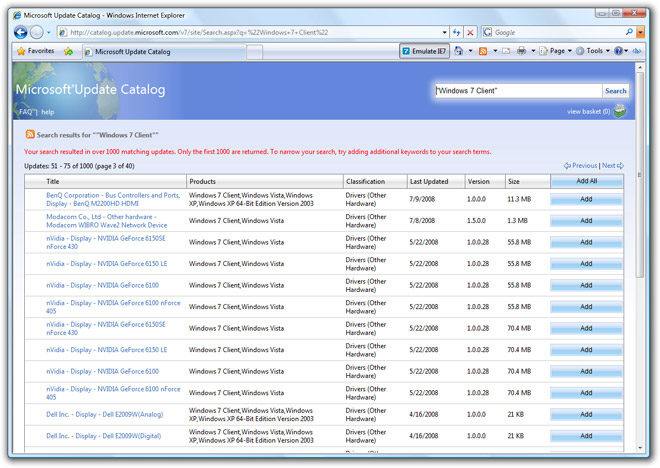Click the basket icon in the header
Image resolution: width=660 pixels, height=468 pixels.
(620, 111)
